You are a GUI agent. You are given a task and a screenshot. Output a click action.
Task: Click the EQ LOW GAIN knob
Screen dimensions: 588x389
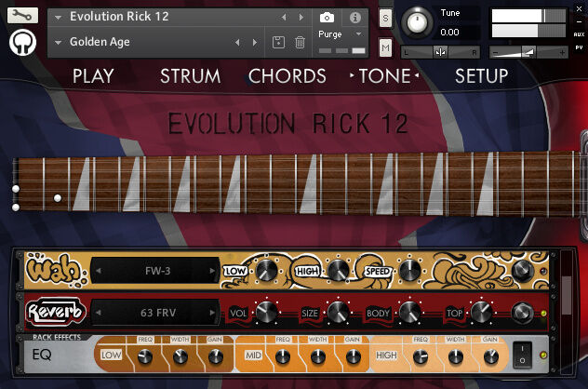click(x=216, y=356)
